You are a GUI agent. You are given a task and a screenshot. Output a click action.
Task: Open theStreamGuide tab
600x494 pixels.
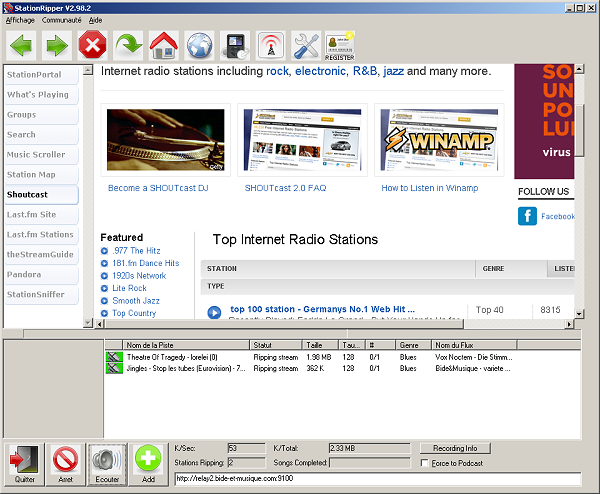(41, 254)
